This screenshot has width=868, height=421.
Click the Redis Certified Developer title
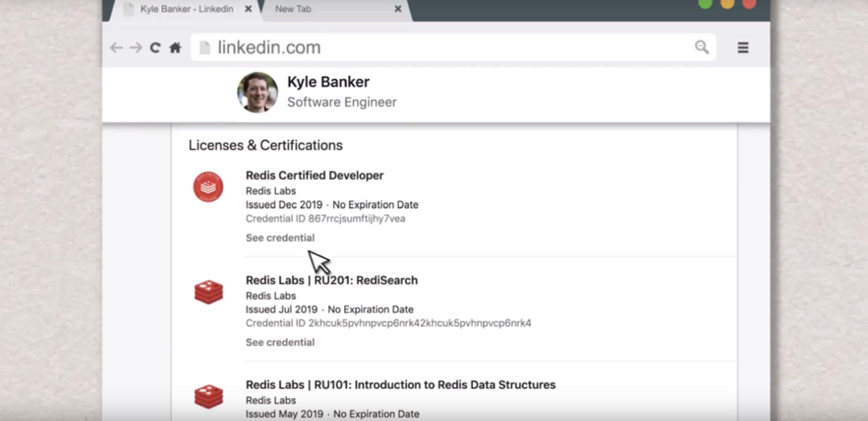tap(314, 175)
